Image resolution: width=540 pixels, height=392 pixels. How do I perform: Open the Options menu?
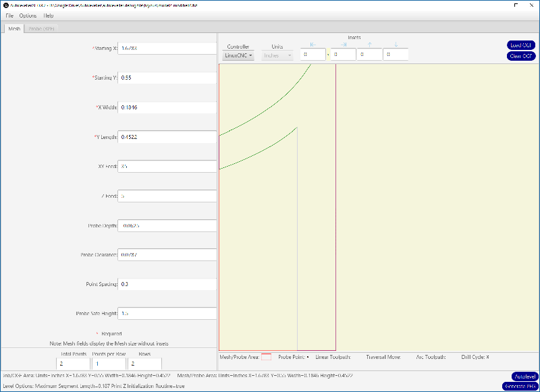coord(28,15)
